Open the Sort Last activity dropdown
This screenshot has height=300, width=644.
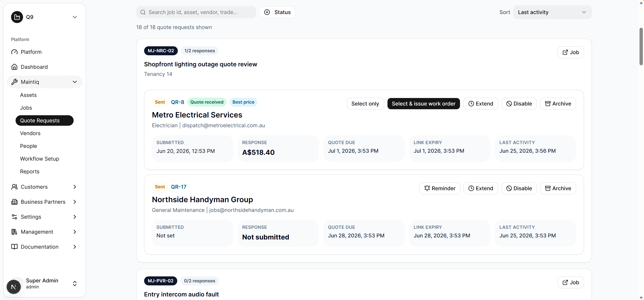[x=552, y=12]
